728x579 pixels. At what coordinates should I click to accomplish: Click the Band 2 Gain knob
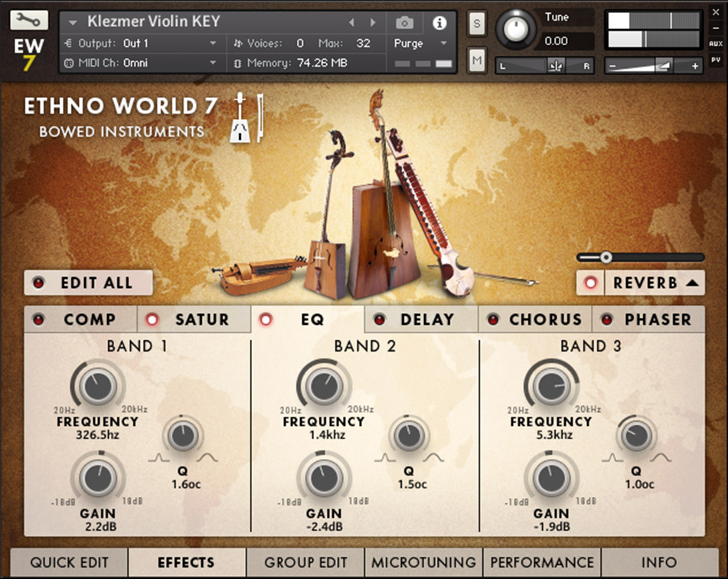[324, 478]
